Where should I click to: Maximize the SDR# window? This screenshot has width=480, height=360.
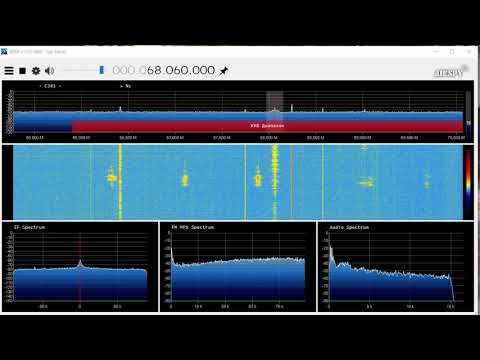(x=452, y=52)
